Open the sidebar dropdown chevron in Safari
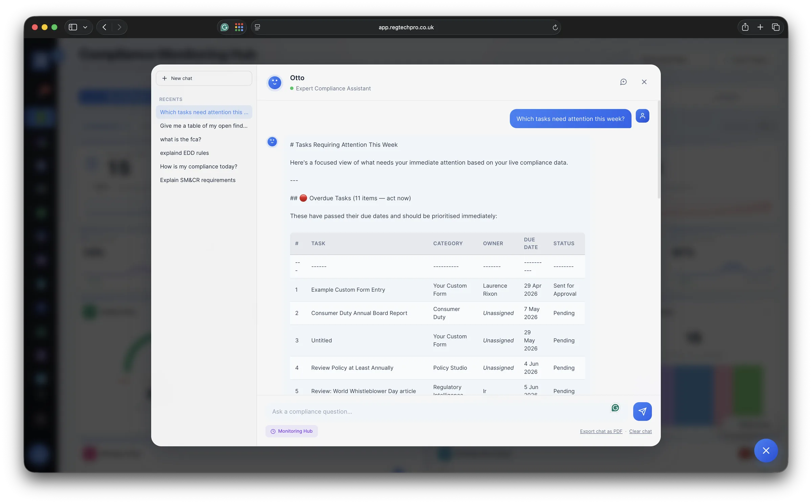This screenshot has width=812, height=504. click(85, 27)
